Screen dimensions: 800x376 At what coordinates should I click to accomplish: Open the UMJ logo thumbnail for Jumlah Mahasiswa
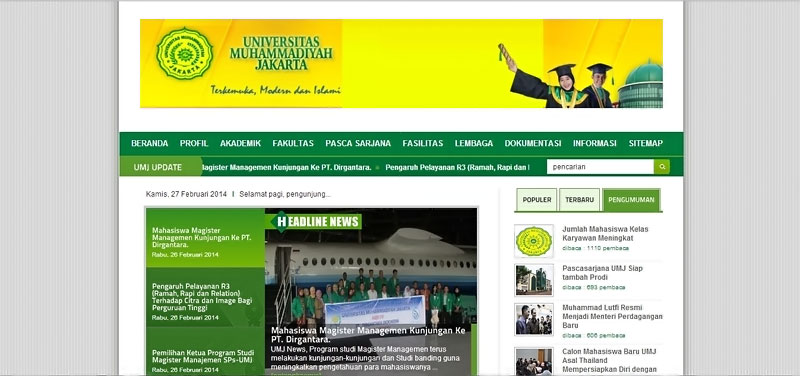[534, 241]
